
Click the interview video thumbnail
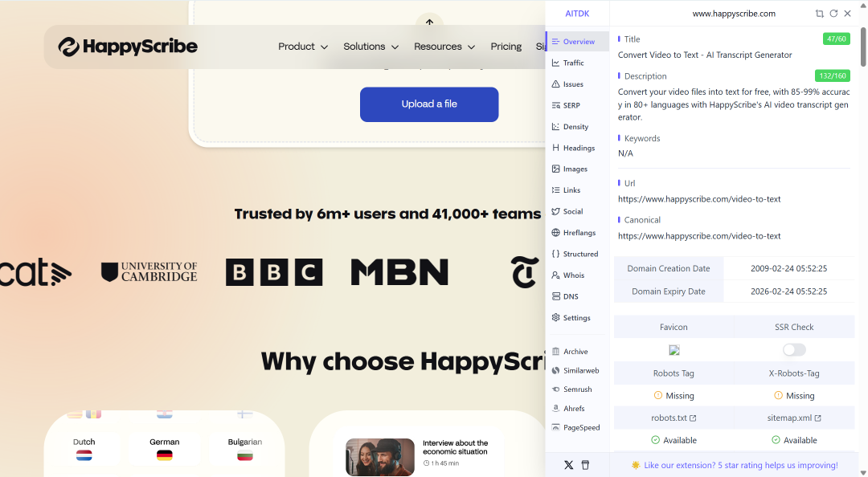379,457
